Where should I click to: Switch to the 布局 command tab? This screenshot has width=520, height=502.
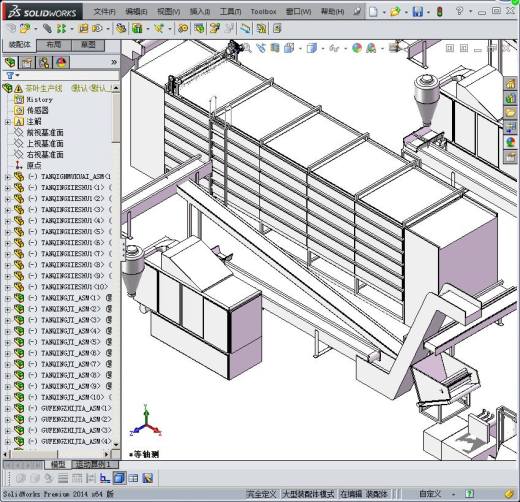[54, 45]
